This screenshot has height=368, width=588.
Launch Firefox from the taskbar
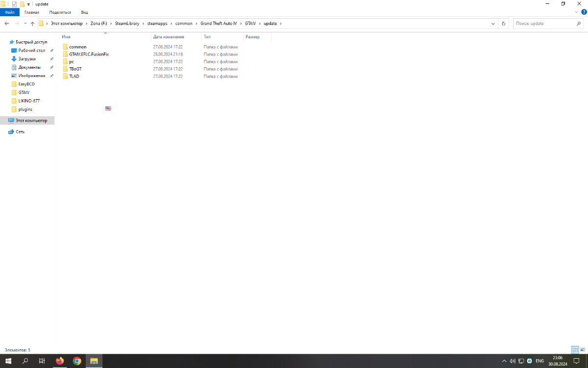(x=60, y=361)
